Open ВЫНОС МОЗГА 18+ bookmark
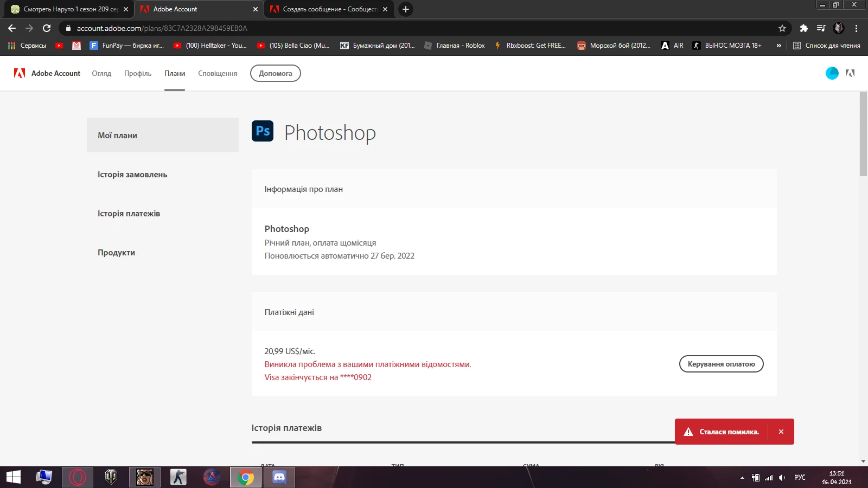This screenshot has height=488, width=868. pyautogui.click(x=727, y=46)
